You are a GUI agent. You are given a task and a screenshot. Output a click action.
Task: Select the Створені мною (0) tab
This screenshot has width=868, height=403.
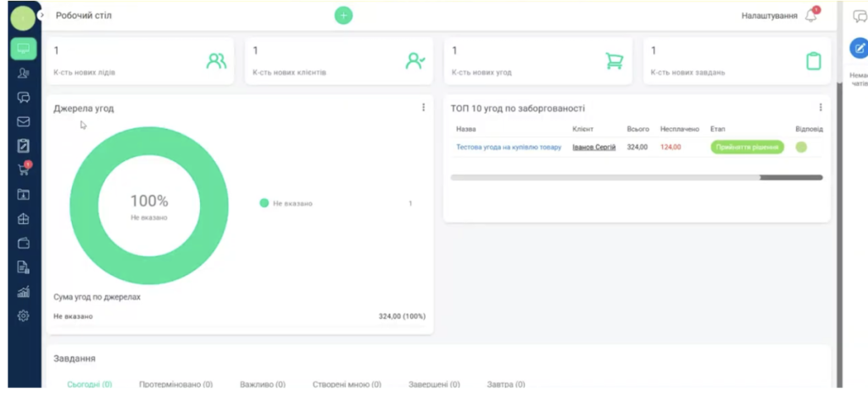click(347, 384)
